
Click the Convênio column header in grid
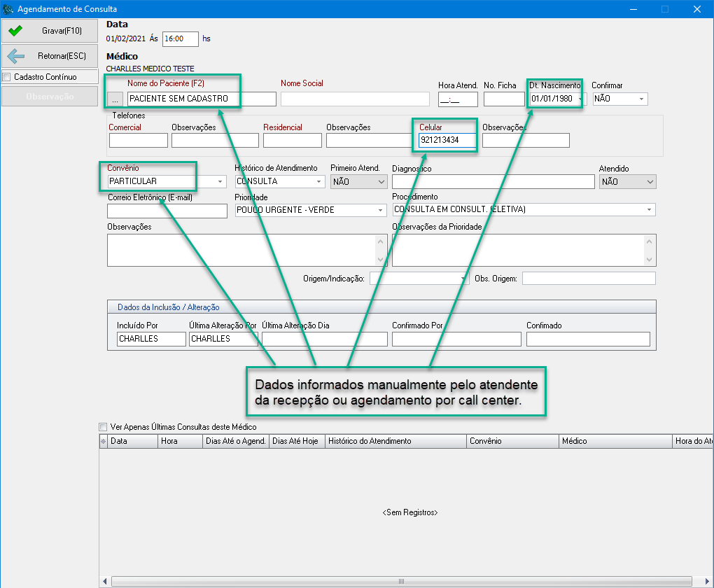pyautogui.click(x=512, y=441)
